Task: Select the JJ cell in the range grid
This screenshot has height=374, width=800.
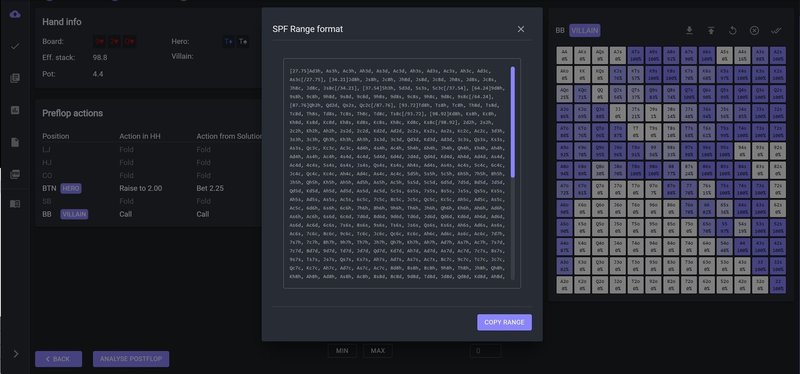Action: click(618, 113)
